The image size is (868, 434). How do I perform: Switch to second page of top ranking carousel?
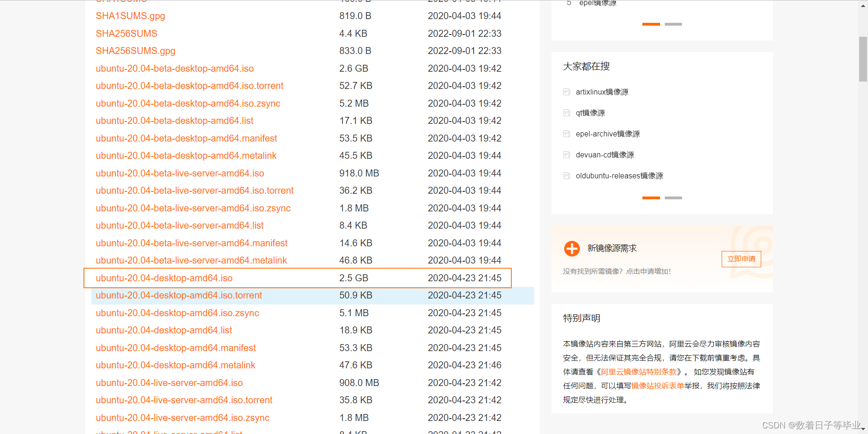(673, 24)
